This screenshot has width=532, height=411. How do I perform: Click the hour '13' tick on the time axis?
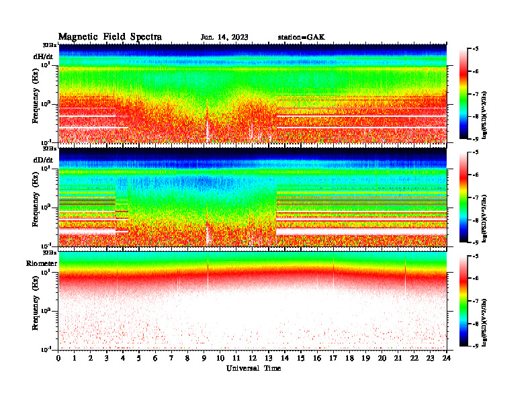coord(269,358)
